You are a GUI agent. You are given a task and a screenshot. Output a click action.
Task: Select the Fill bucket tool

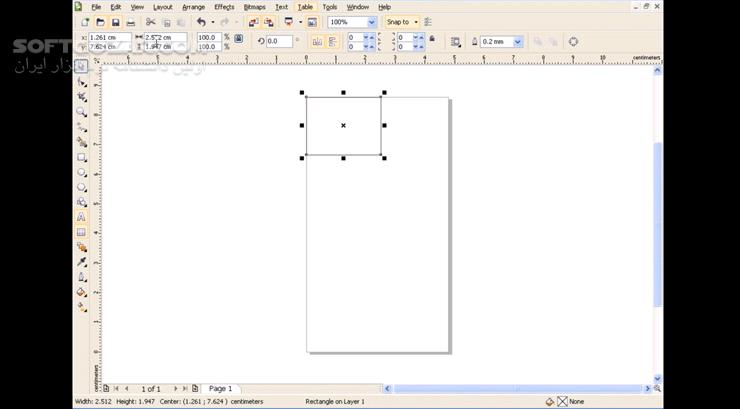tap(82, 292)
